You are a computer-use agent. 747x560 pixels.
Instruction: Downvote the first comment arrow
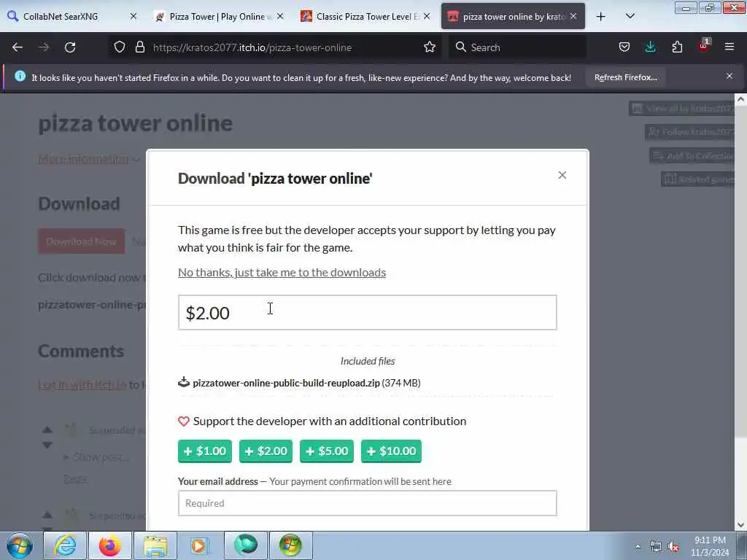[47, 446]
